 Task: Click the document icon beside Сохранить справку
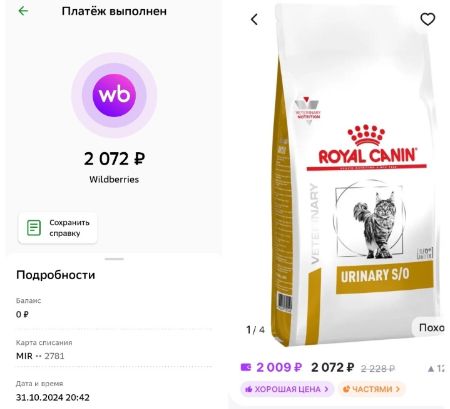[x=34, y=228]
